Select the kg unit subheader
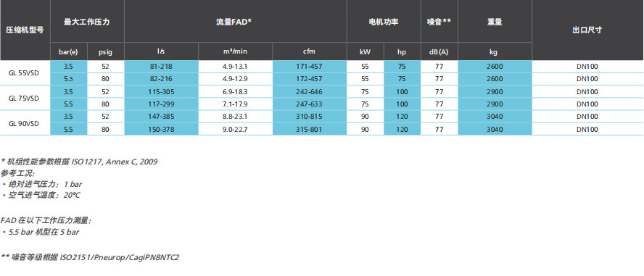This screenshot has width=644, height=276. coord(495,51)
